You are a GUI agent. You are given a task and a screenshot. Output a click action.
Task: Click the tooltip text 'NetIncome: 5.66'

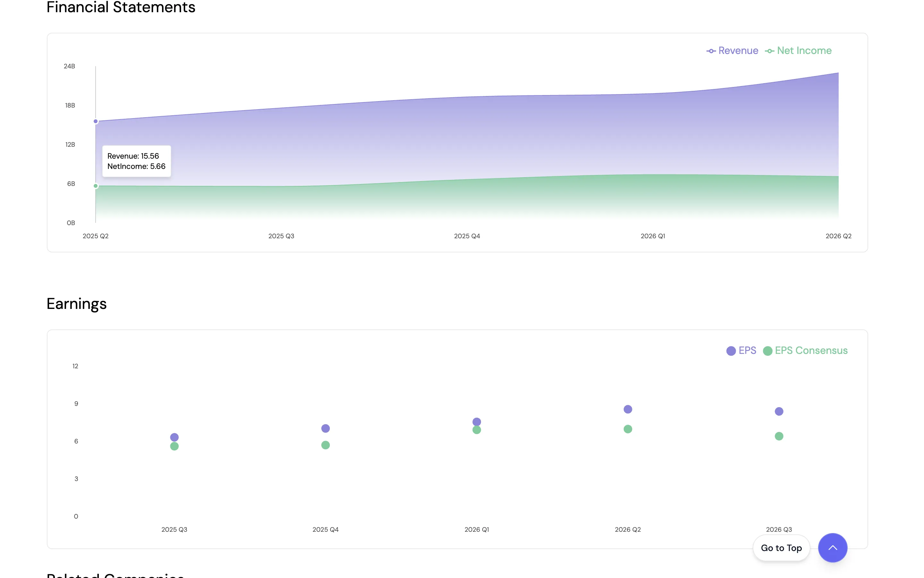pos(136,166)
